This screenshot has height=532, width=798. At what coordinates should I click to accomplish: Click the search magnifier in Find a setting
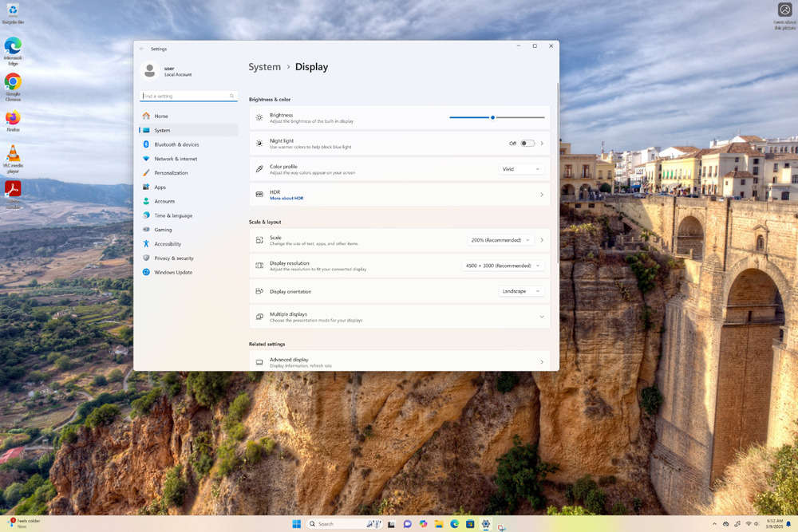pos(231,96)
